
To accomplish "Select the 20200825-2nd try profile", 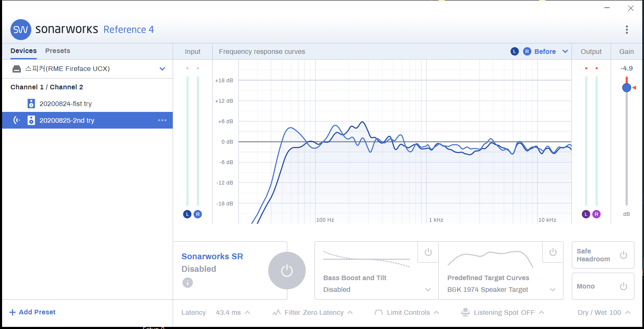I will click(87, 120).
